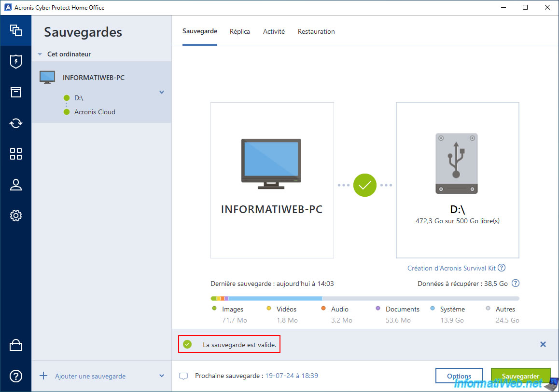Open the Backup section in sidebar
This screenshot has width=559, height=392.
tap(15, 31)
